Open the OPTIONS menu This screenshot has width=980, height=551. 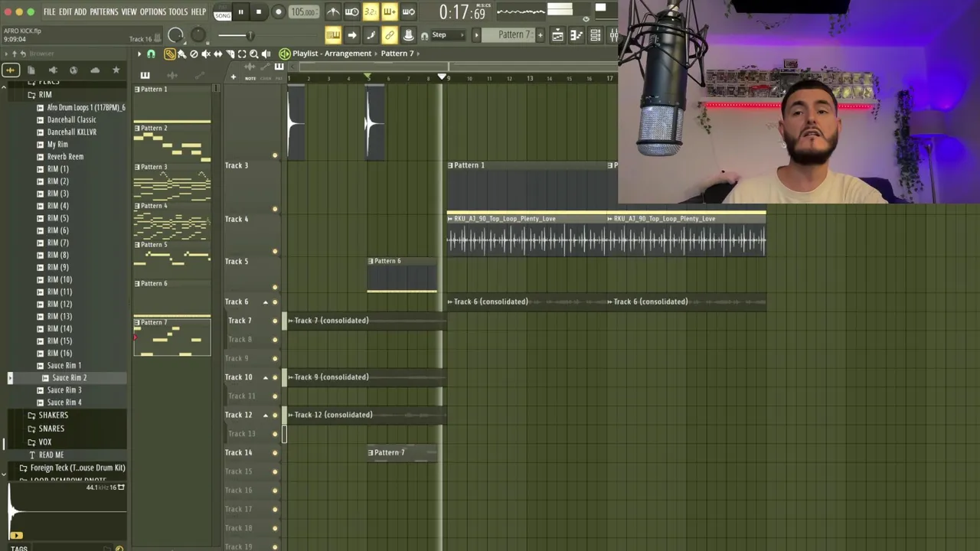tap(153, 12)
